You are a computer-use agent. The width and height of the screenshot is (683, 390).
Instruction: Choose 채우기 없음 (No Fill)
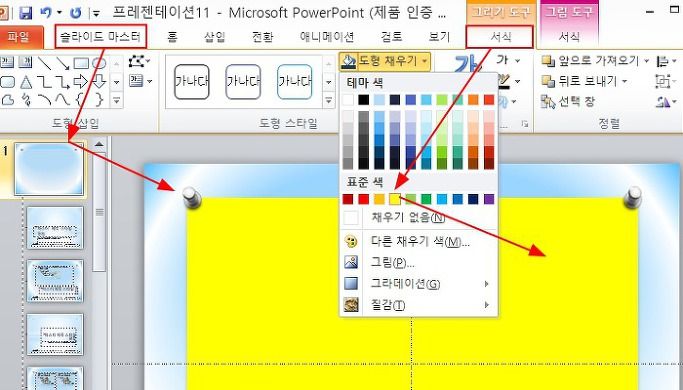418,217
